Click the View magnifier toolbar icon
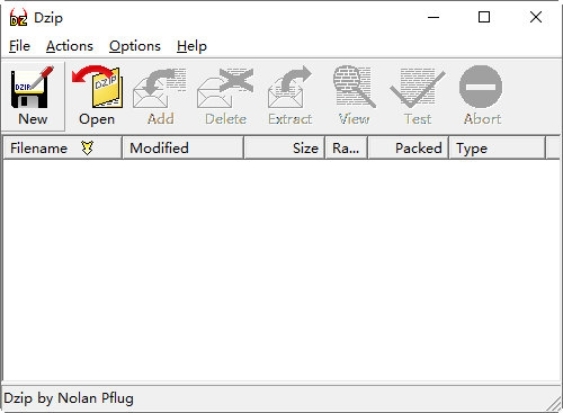The height and width of the screenshot is (415, 564). click(x=354, y=87)
